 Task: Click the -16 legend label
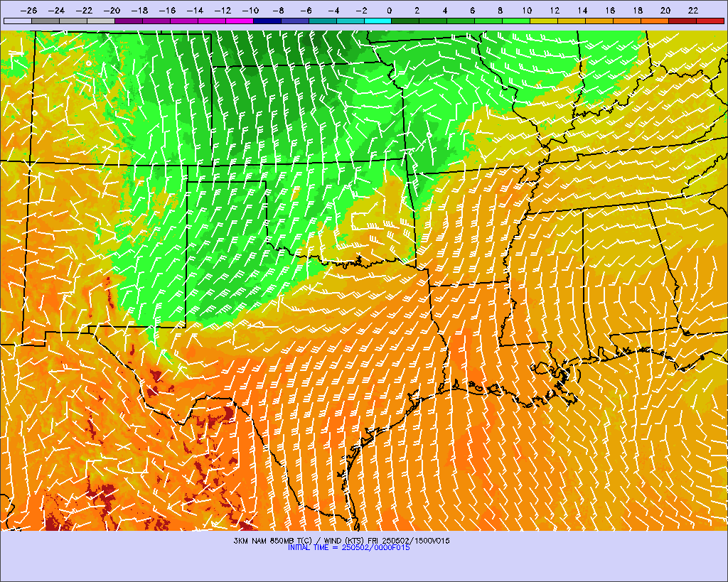tap(167, 11)
